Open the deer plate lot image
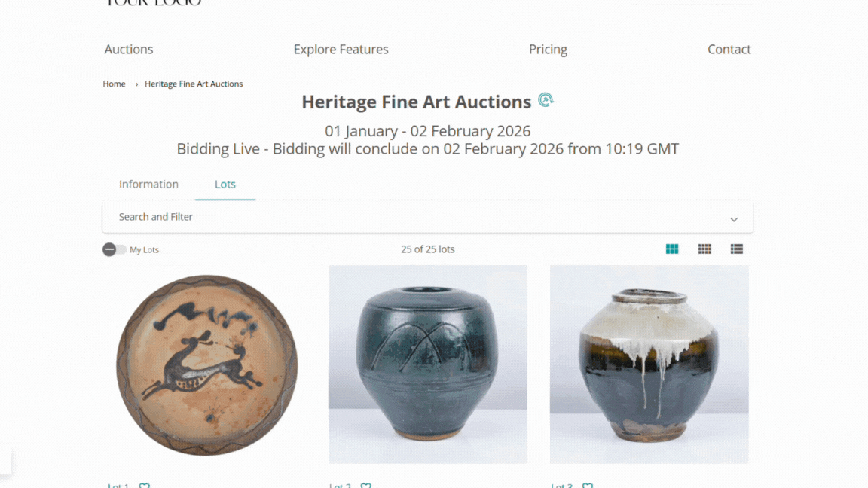 point(206,364)
